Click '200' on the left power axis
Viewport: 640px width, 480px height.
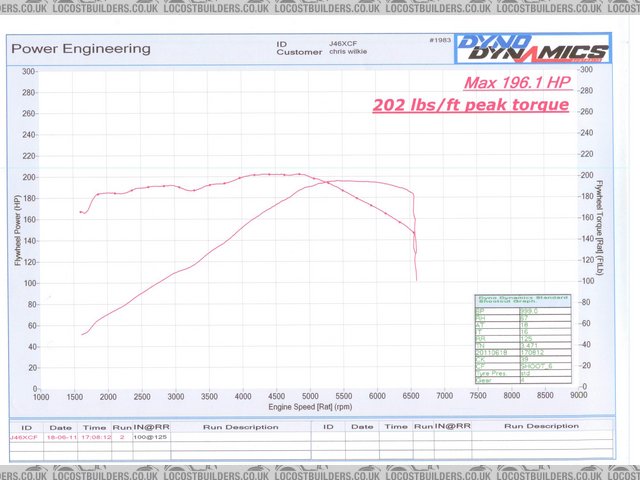28,177
